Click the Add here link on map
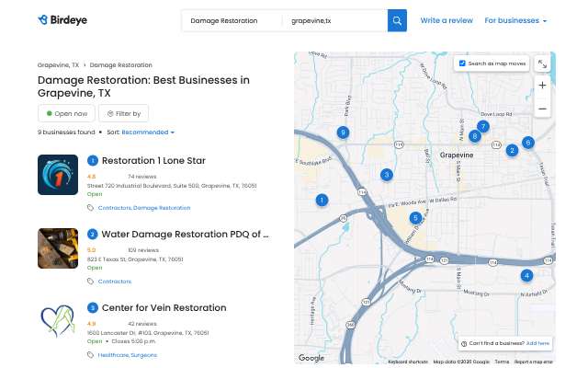This screenshot has width=588, height=368. (537, 343)
